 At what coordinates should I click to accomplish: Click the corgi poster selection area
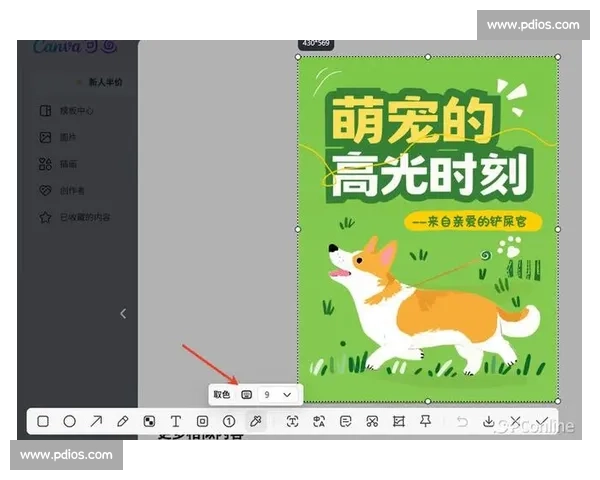[428, 229]
